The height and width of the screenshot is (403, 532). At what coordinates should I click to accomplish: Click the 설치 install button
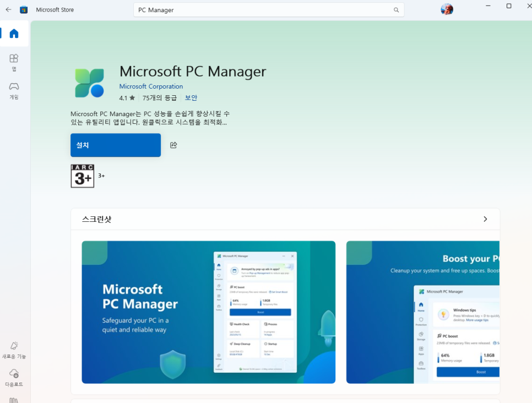(116, 145)
